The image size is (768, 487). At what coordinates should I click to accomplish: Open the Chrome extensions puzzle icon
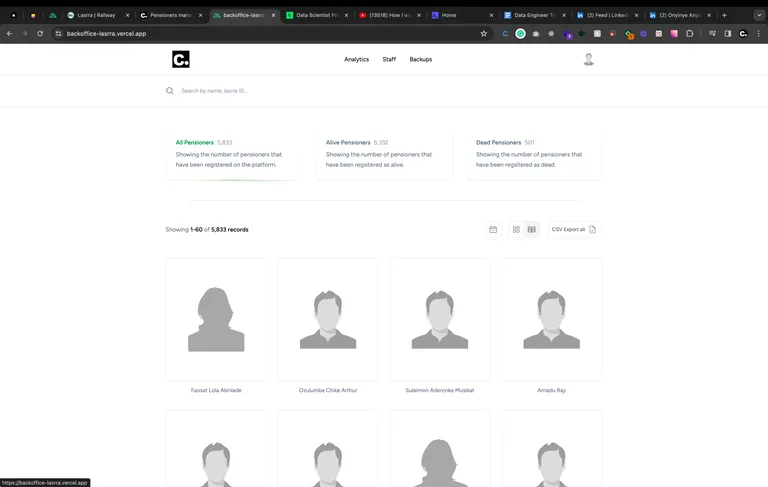coord(689,33)
